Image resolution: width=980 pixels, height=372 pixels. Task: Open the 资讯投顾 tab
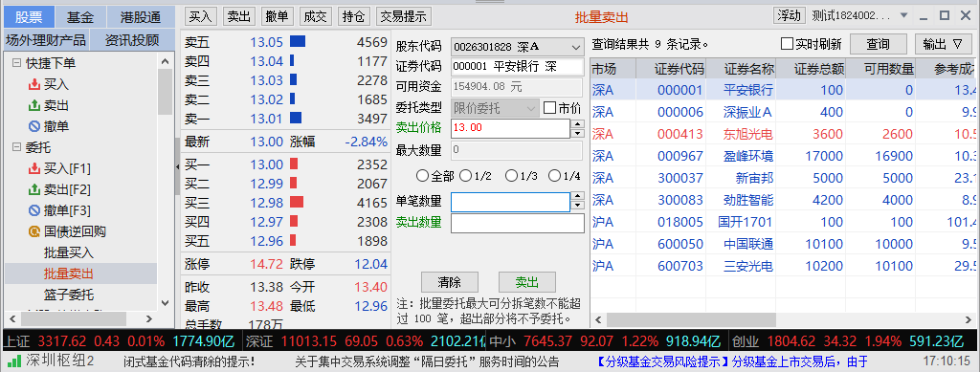(132, 40)
